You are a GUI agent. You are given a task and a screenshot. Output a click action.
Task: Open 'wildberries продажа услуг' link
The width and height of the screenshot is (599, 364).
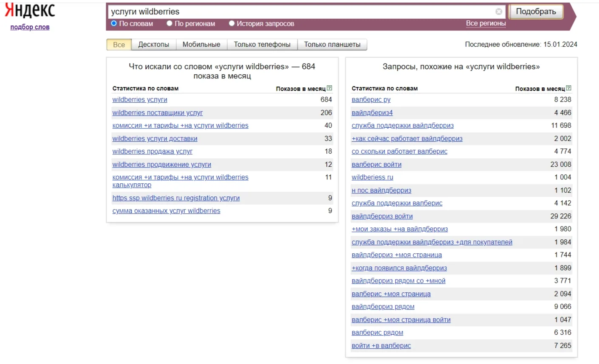(x=153, y=151)
